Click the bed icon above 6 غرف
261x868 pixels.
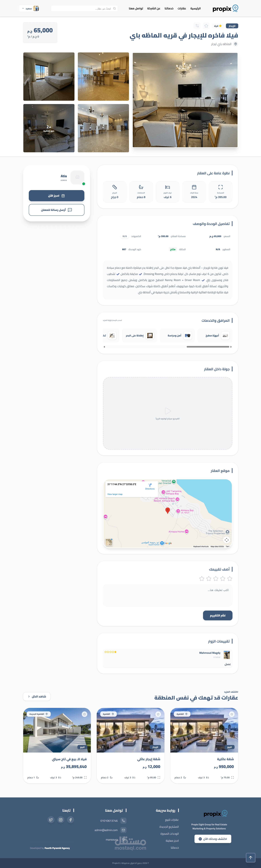tap(168, 187)
